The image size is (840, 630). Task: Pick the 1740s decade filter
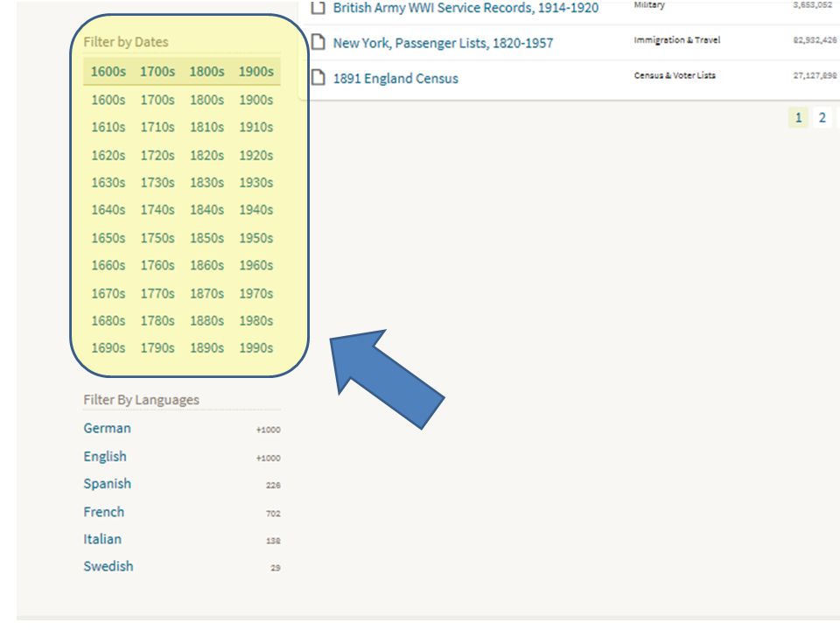pos(157,209)
